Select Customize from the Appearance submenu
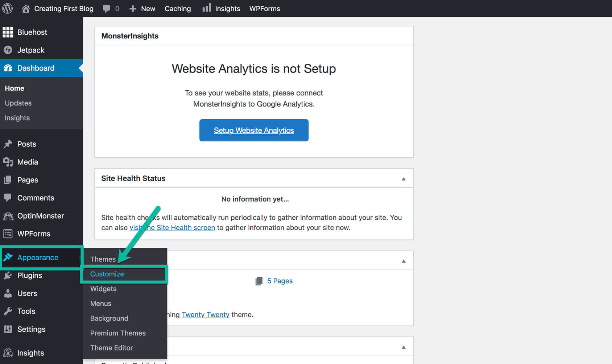The image size is (612, 364). [x=107, y=274]
